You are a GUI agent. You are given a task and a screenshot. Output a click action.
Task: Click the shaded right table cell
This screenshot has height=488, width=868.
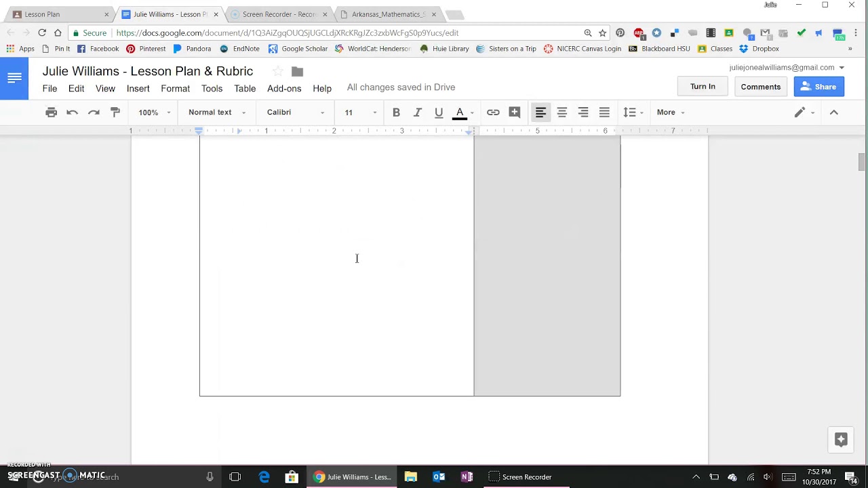coord(547,266)
